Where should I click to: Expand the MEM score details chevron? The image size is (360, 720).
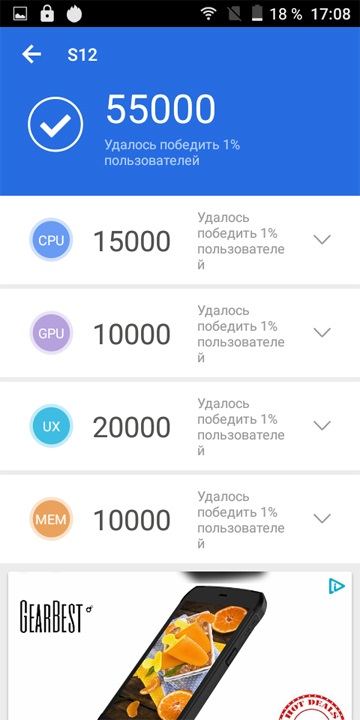pyautogui.click(x=322, y=519)
